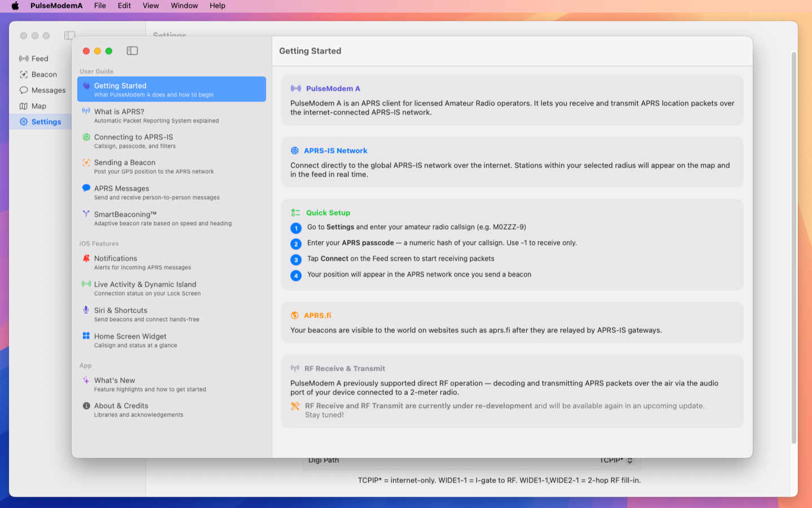The width and height of the screenshot is (812, 508).
Task: Click the SmartBeaconing fork icon
Action: 86,214
